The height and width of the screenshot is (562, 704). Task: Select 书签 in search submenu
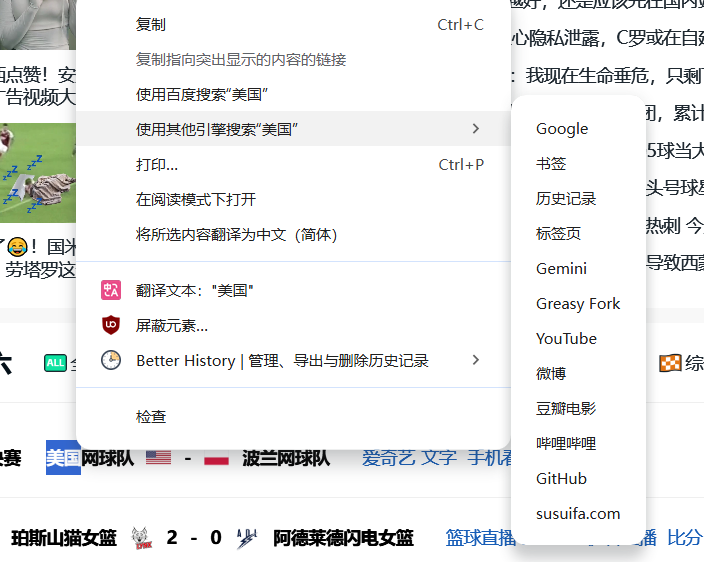point(578,164)
